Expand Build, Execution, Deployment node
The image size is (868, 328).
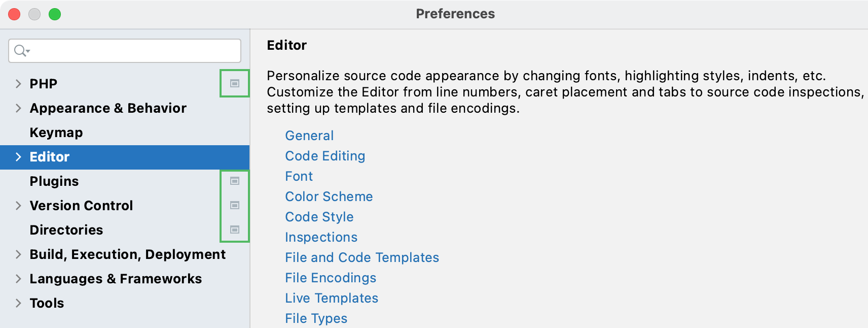[x=18, y=254]
